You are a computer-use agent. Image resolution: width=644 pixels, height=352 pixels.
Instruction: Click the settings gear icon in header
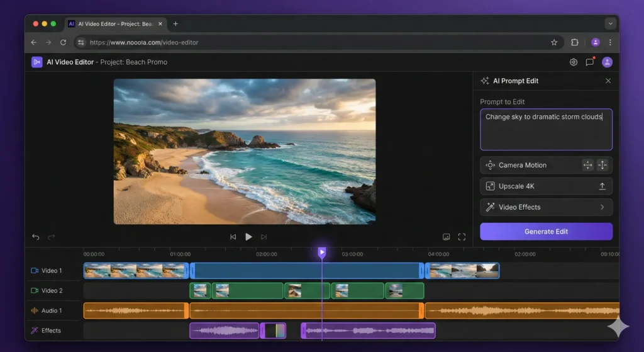click(573, 62)
